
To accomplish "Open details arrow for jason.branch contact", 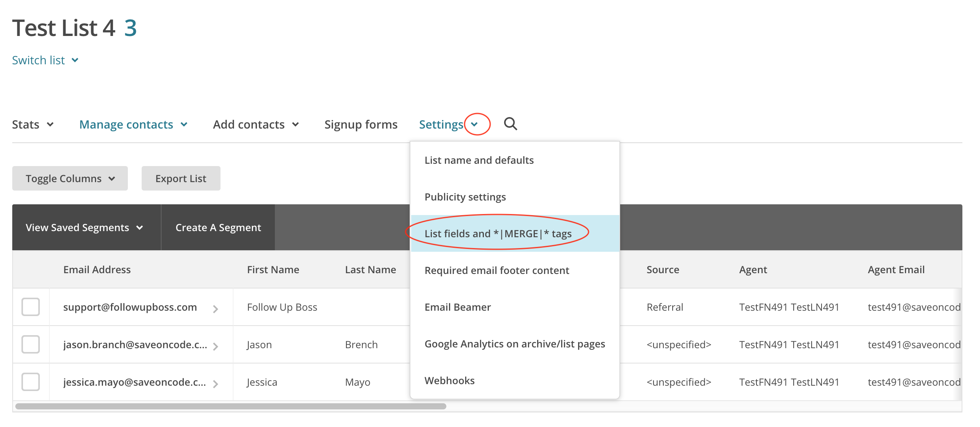I will pos(216,346).
